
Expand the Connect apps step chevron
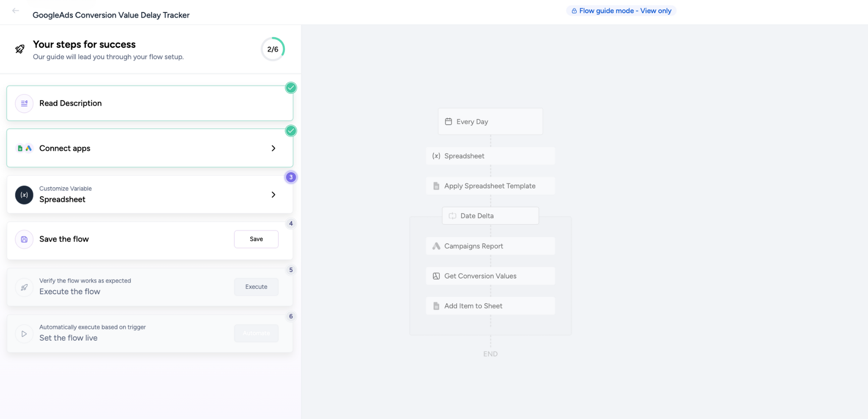273,148
